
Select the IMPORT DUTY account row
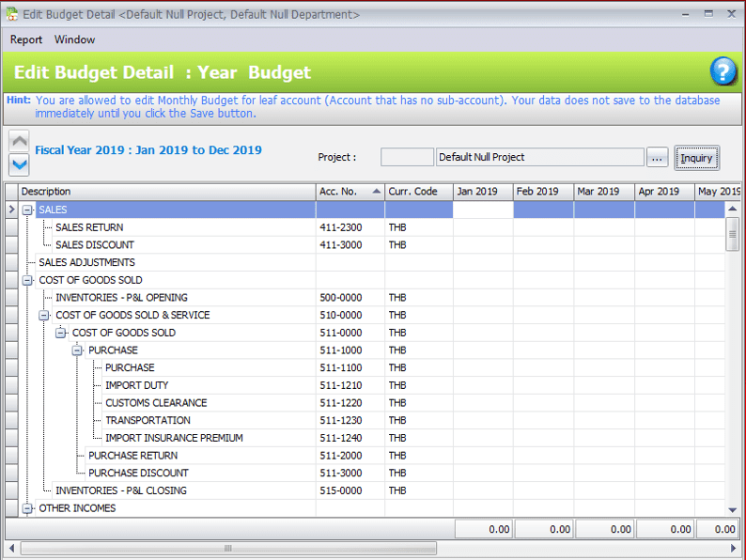136,385
